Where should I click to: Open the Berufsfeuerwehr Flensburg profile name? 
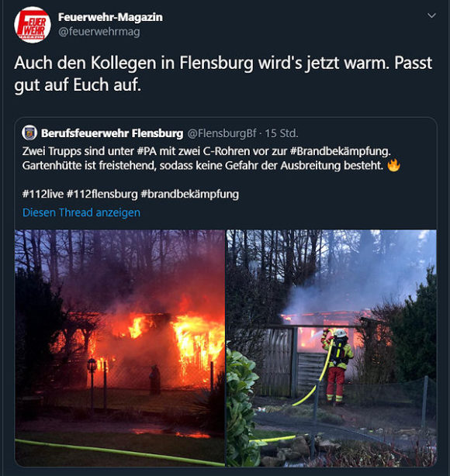[x=112, y=133]
